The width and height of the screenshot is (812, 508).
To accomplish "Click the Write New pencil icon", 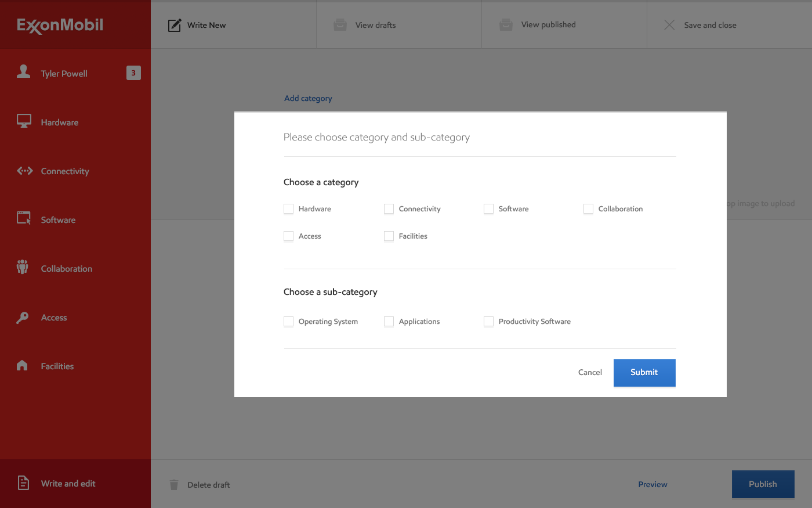I will click(174, 25).
